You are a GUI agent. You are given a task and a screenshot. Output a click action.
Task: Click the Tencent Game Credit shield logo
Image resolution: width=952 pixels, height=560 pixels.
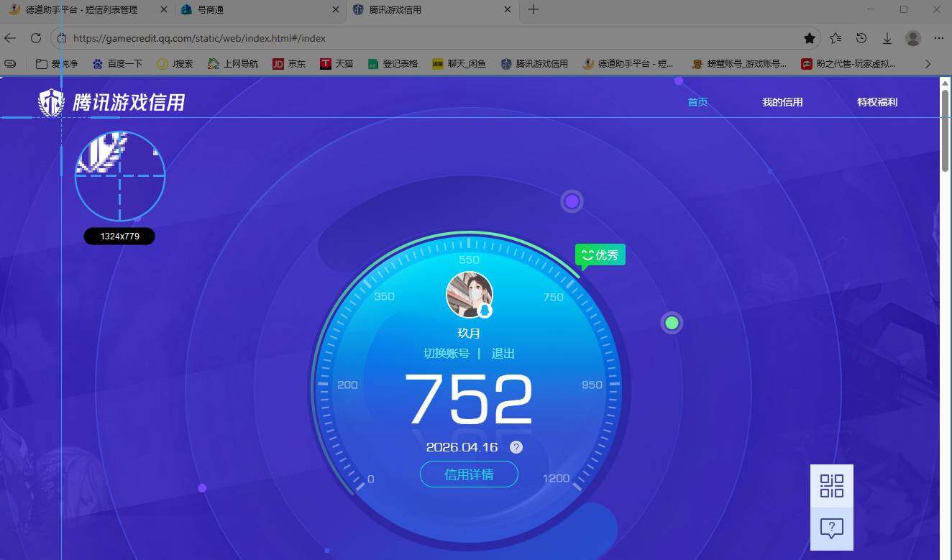(51, 103)
